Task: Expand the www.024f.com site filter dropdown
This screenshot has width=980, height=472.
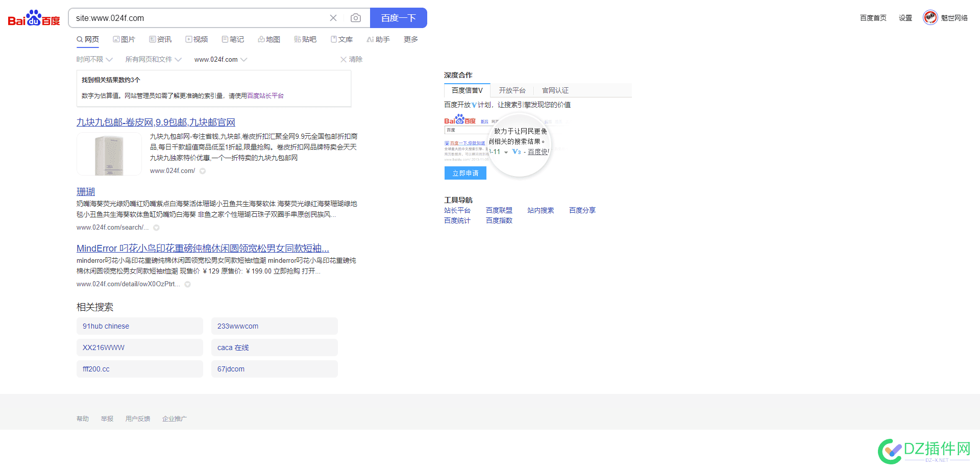Action: click(220, 59)
